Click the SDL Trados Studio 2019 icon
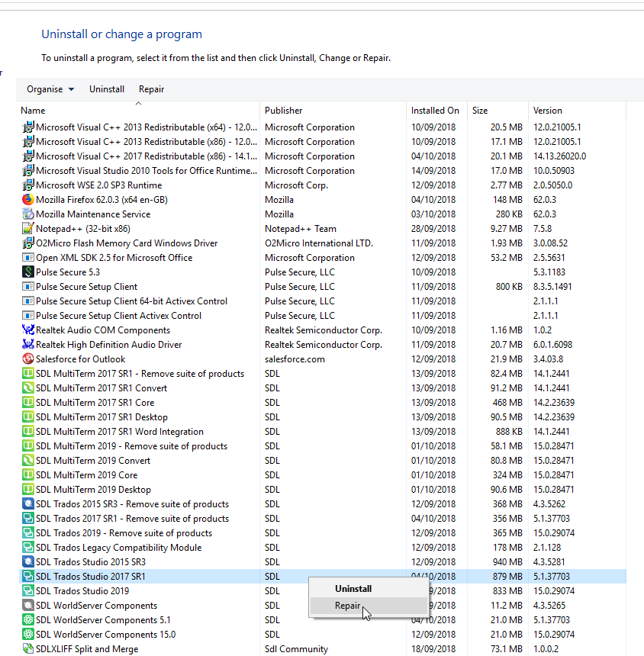 pyautogui.click(x=28, y=590)
